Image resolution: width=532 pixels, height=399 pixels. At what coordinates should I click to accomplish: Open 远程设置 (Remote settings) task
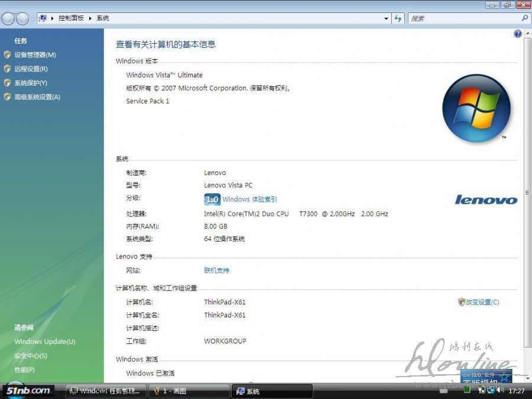click(x=31, y=69)
